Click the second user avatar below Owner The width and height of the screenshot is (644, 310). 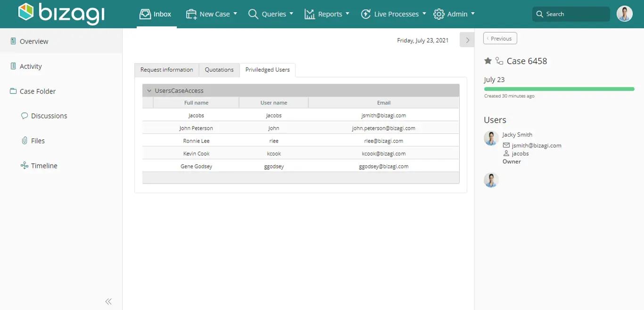pos(491,180)
